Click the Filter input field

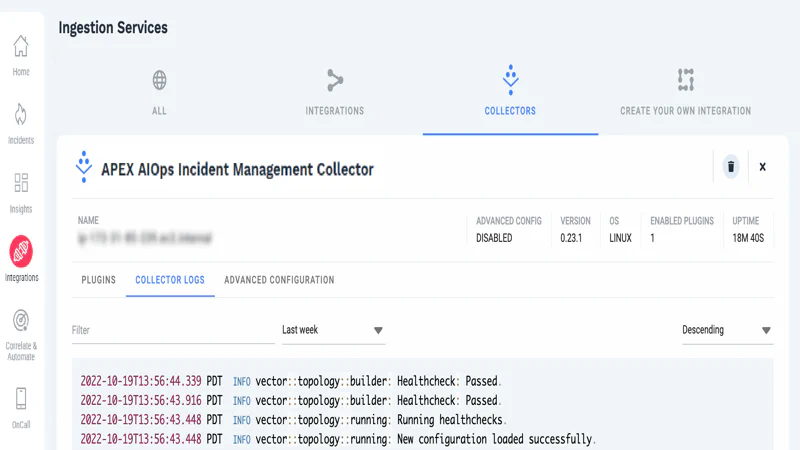pos(158,330)
